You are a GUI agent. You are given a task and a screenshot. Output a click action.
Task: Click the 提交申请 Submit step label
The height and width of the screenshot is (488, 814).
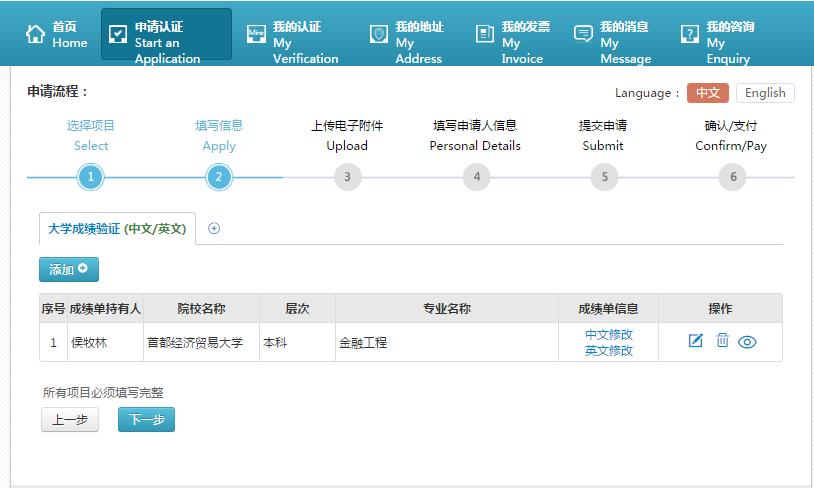tap(603, 135)
